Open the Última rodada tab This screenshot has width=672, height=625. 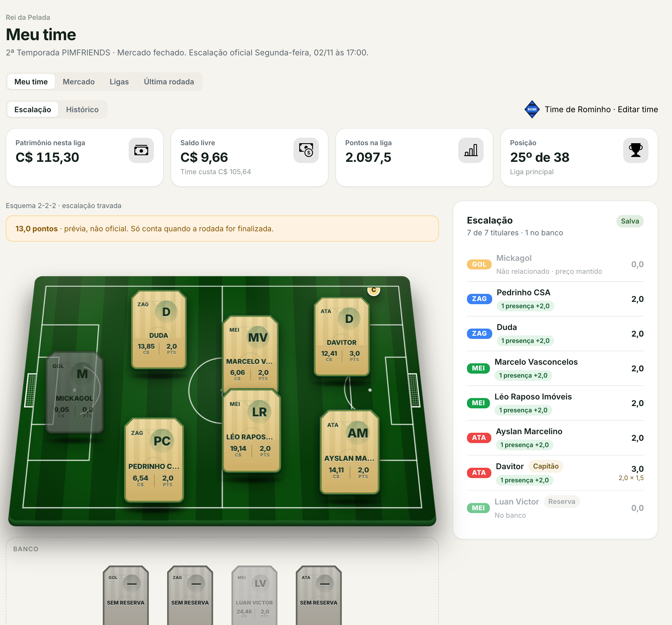pyautogui.click(x=169, y=82)
